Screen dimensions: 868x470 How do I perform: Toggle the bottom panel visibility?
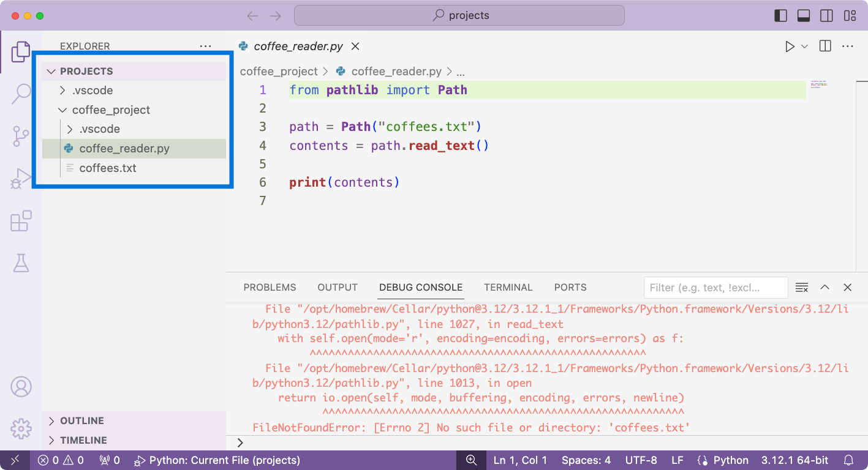click(x=804, y=15)
